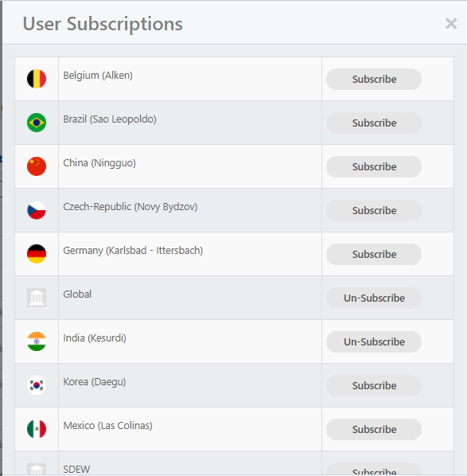467x476 pixels.
Task: Select the Global row label
Action: (77, 294)
